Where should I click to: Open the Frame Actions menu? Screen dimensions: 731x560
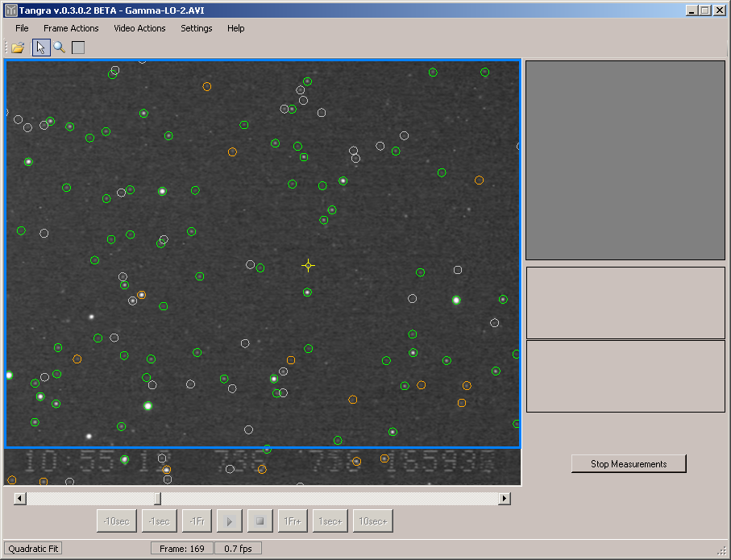click(71, 28)
